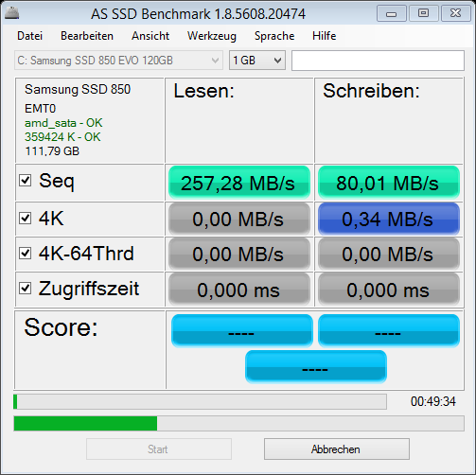Image resolution: width=476 pixels, height=475 pixels.
Task: Click the EMT0 firmware label
Action: (x=40, y=109)
